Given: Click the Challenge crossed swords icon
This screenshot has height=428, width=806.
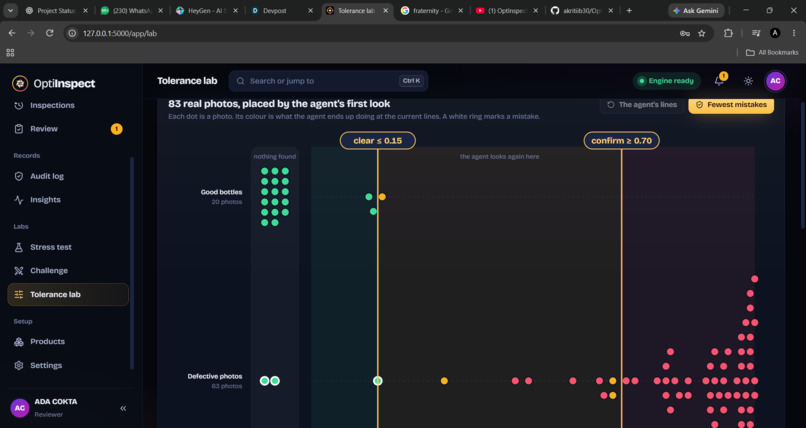Looking at the screenshot, I should 19,271.
